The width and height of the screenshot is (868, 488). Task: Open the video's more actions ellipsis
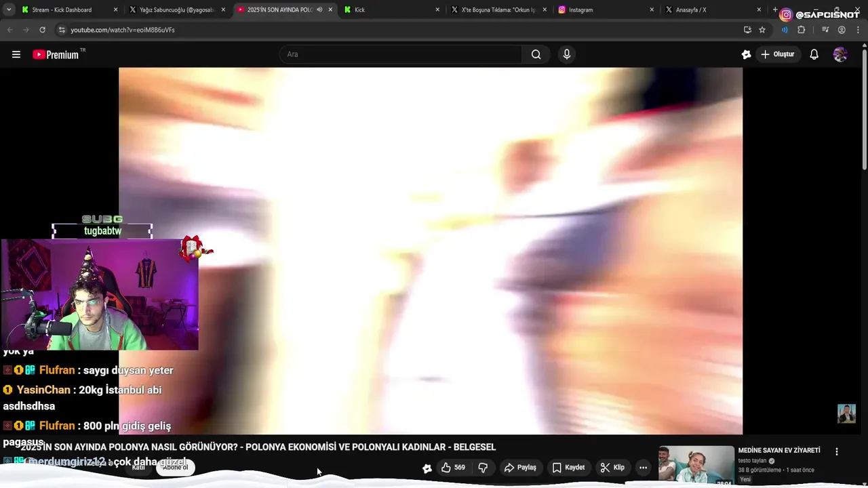[643, 468]
